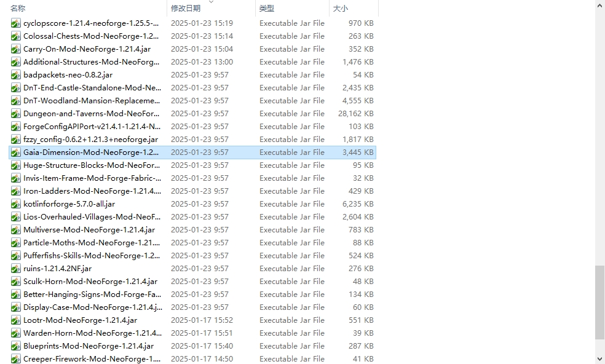Toggle the sort direction arrow above 修改日期
Viewport: 605px width, 364px height.
point(211,2)
